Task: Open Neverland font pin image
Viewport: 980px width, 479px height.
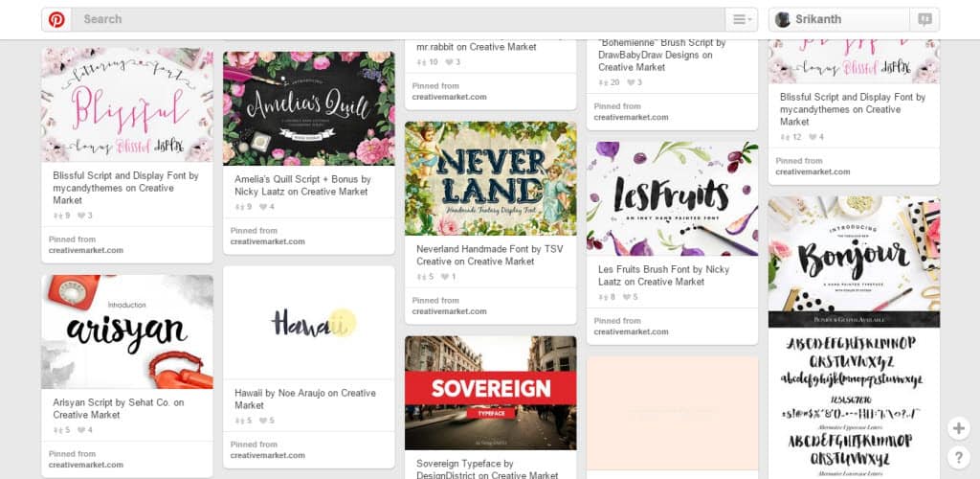Action: coord(491,178)
